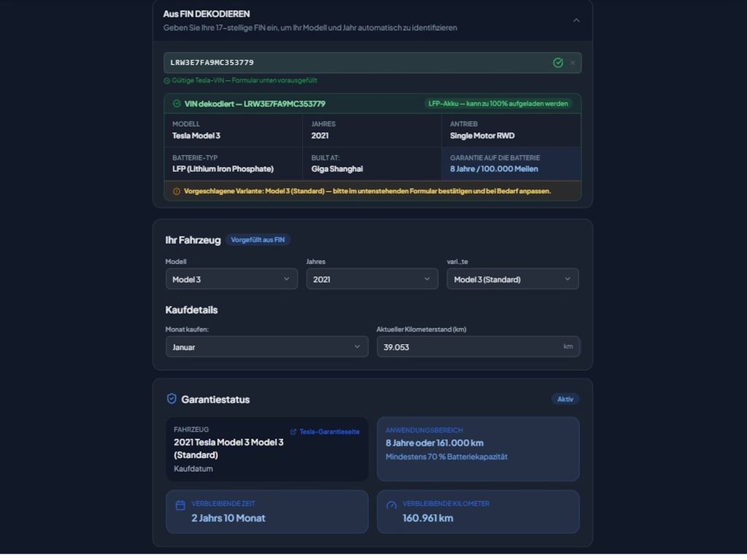Click the external link icon beside Tesla-Garantieseite
The image size is (747, 560).
[x=293, y=432]
